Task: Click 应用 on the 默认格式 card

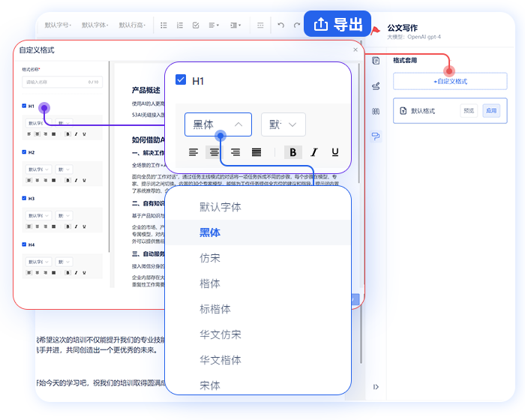Action: (x=491, y=111)
